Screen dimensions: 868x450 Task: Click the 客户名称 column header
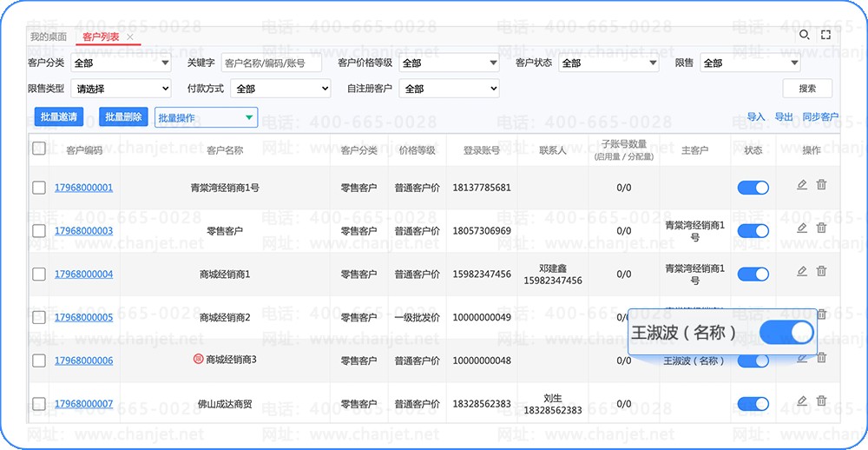225,150
